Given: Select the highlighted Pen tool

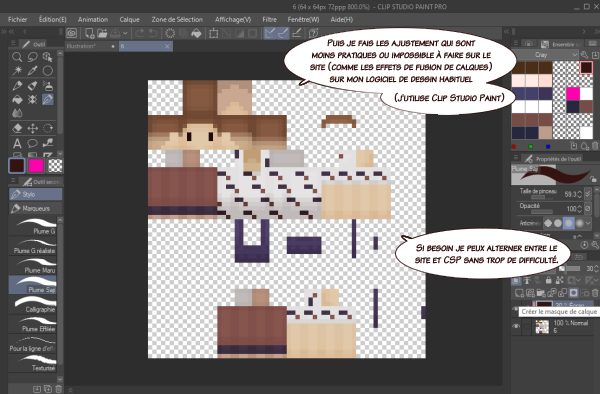Looking at the screenshot, I should tap(47, 99).
